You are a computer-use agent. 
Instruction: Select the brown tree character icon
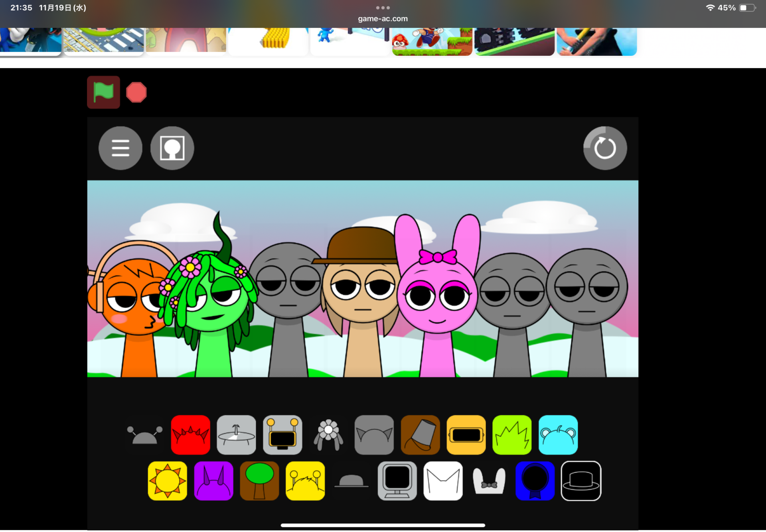click(259, 481)
